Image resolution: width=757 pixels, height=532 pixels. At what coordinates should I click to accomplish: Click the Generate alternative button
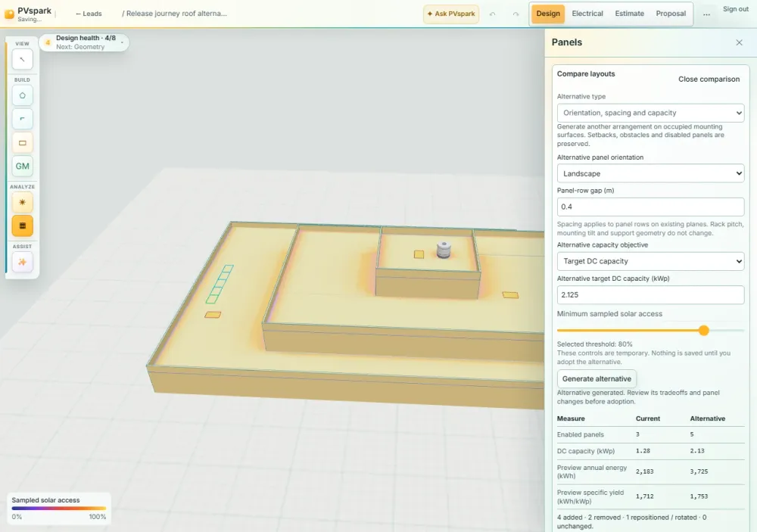click(597, 379)
